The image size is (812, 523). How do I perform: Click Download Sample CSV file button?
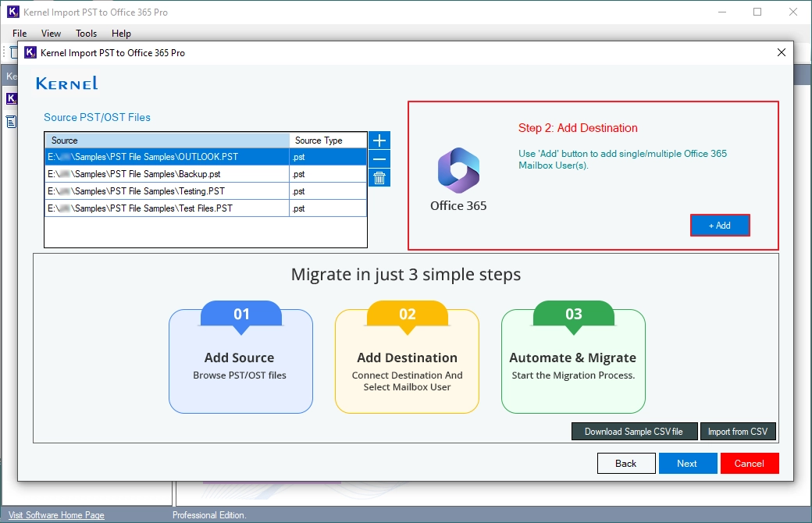click(x=634, y=432)
